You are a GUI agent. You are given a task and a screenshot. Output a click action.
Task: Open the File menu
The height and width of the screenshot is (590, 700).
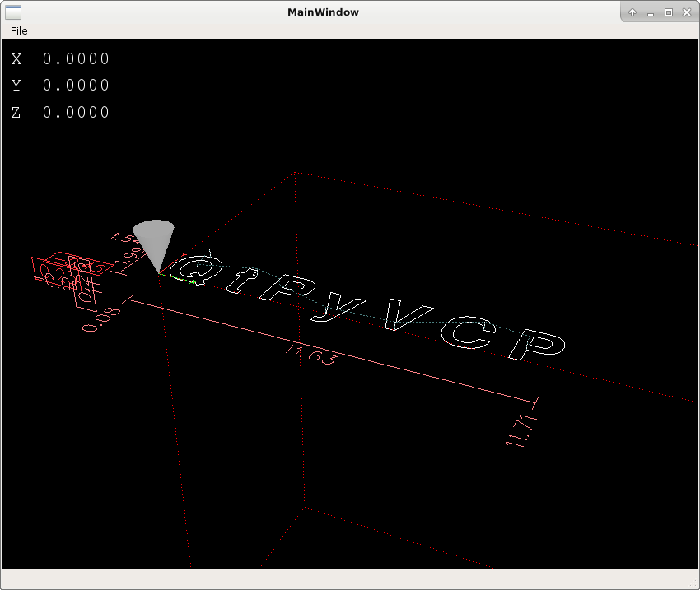pyautogui.click(x=19, y=30)
